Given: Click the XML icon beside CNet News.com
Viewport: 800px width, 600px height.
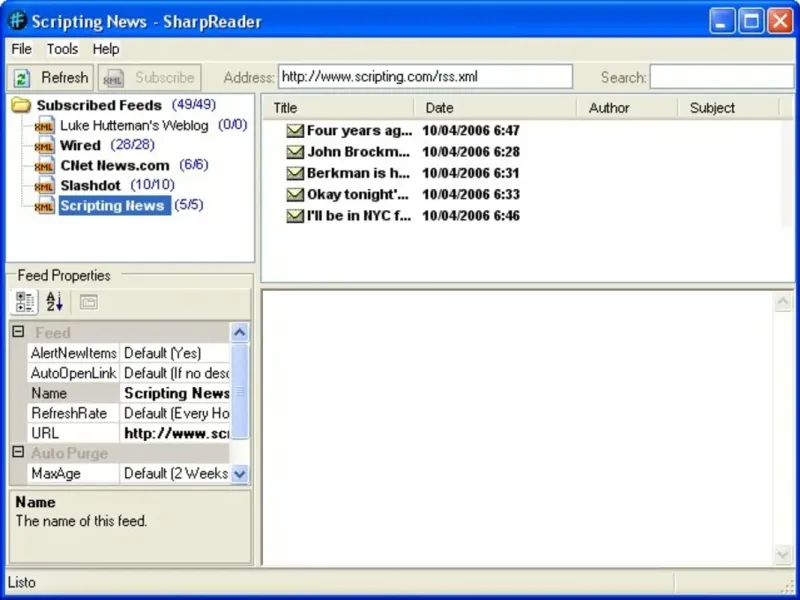Looking at the screenshot, I should (x=45, y=165).
